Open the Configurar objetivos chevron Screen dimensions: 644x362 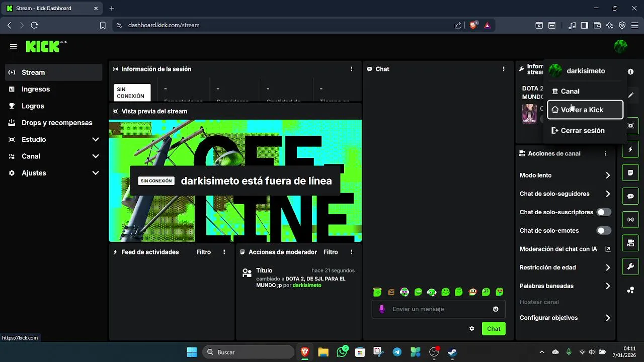[x=608, y=318]
